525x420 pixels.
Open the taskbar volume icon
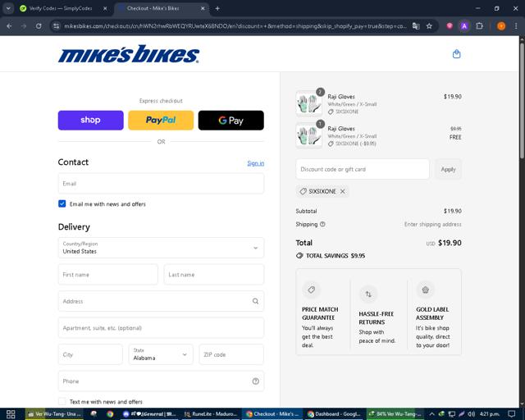(x=471, y=414)
